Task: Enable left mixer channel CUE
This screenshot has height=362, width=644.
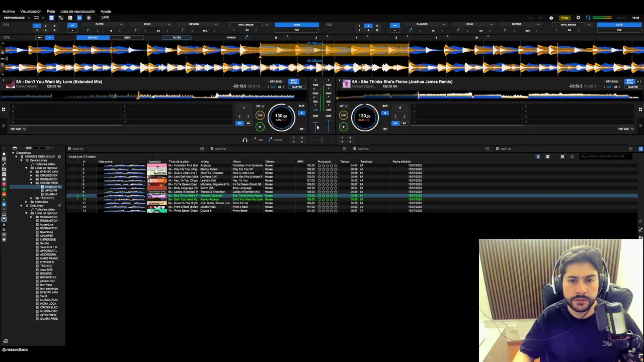Action: (315, 116)
